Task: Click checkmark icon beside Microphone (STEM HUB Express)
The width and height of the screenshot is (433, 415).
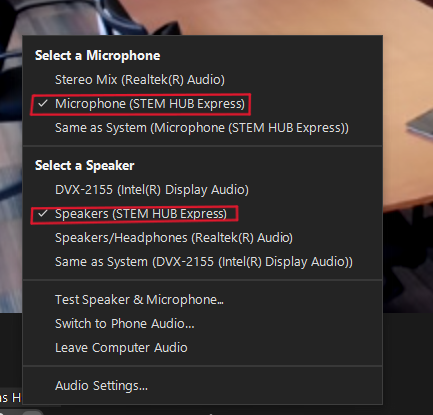Action: tap(43, 104)
